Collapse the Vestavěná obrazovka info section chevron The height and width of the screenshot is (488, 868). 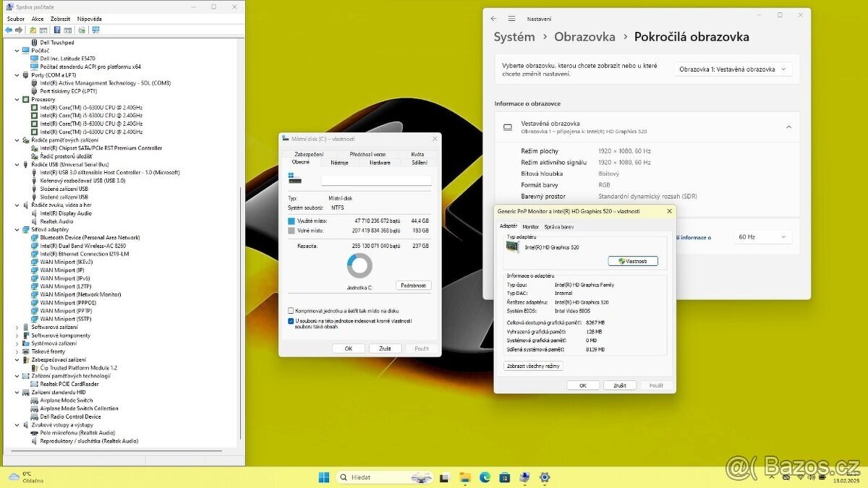(788, 127)
